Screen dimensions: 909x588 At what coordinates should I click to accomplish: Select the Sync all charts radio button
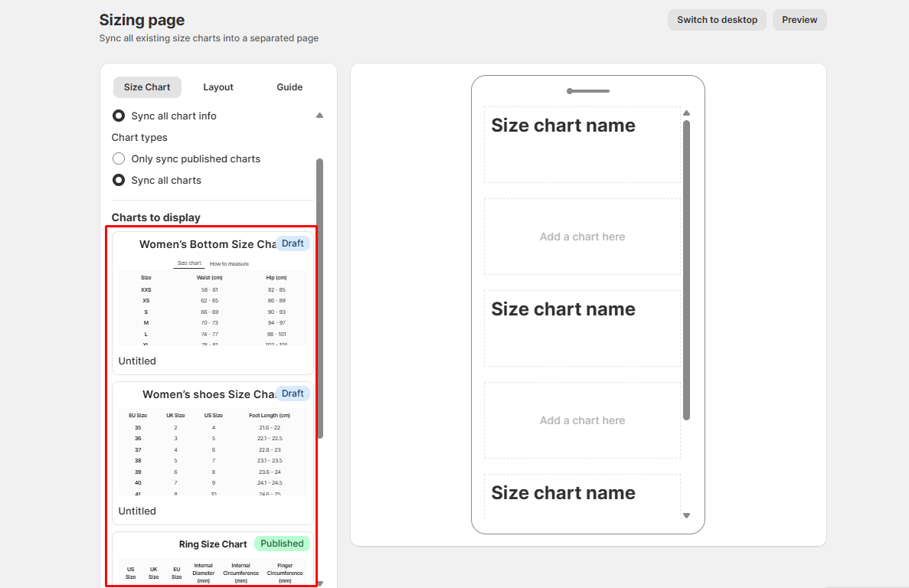119,181
